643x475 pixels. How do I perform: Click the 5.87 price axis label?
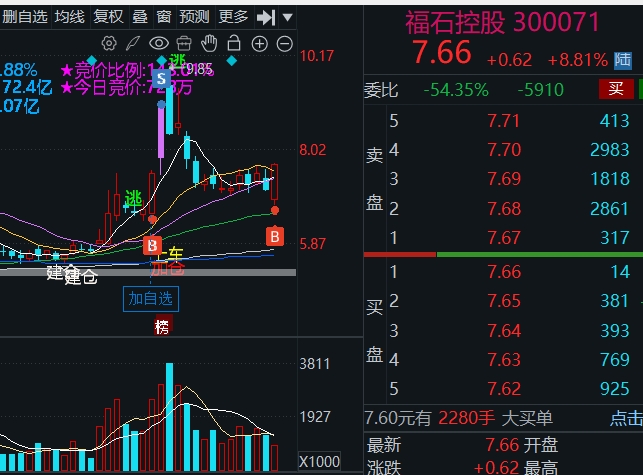point(312,244)
